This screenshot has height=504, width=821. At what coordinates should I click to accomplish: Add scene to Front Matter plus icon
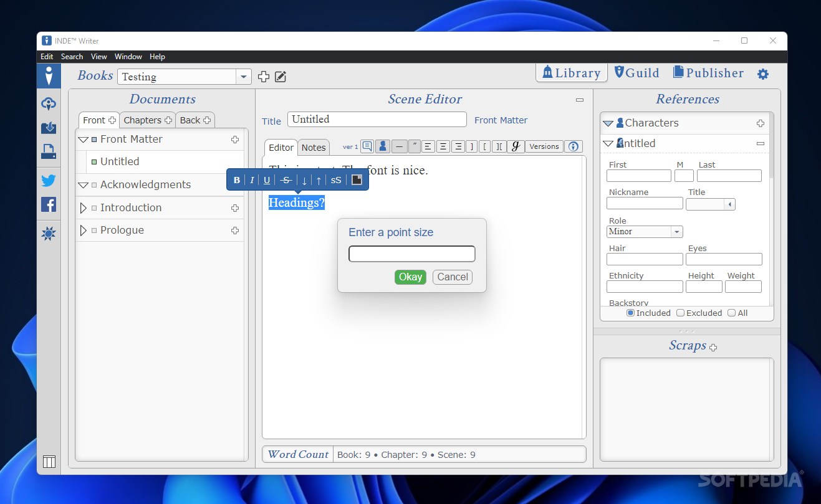pyautogui.click(x=235, y=140)
